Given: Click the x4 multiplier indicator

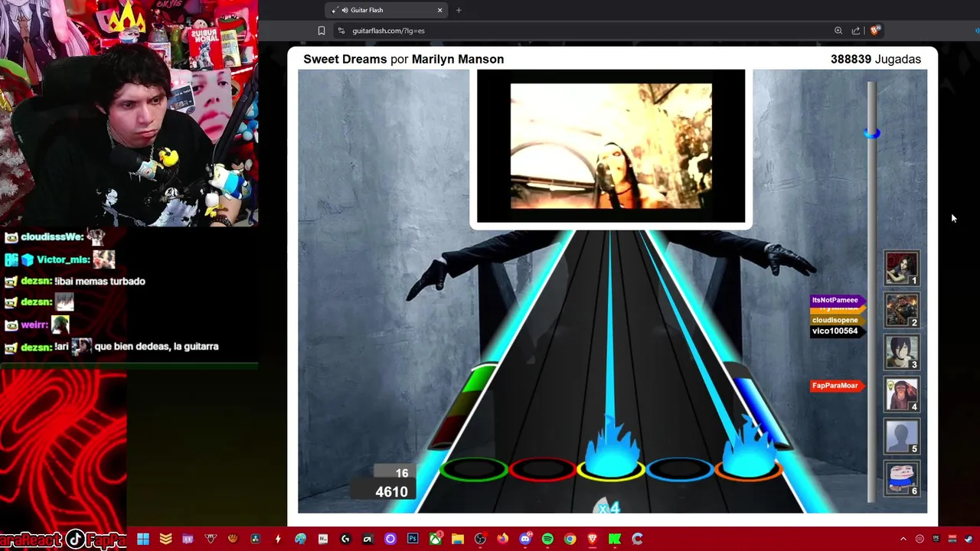Looking at the screenshot, I should (609, 507).
